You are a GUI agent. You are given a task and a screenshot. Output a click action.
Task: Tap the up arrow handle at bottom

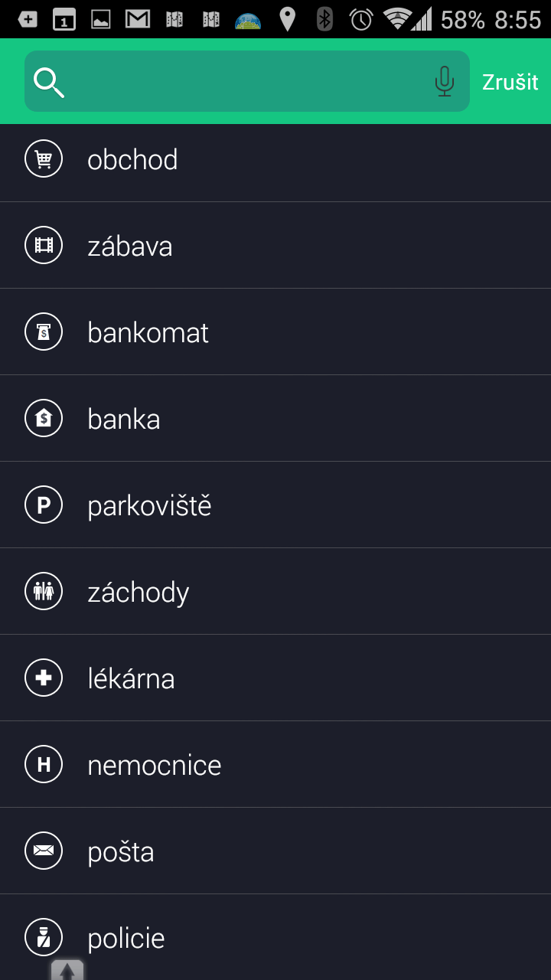tap(67, 970)
